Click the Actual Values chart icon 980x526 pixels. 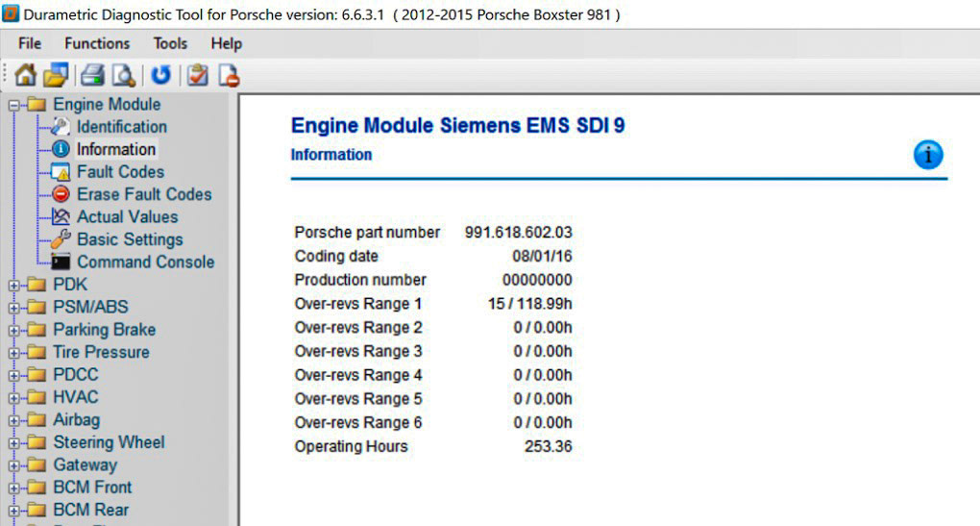(61, 217)
